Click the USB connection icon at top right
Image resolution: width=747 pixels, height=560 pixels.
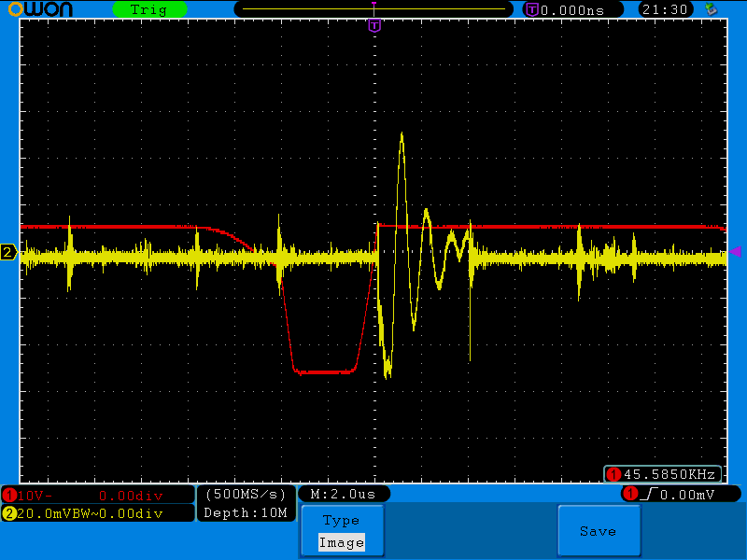712,9
